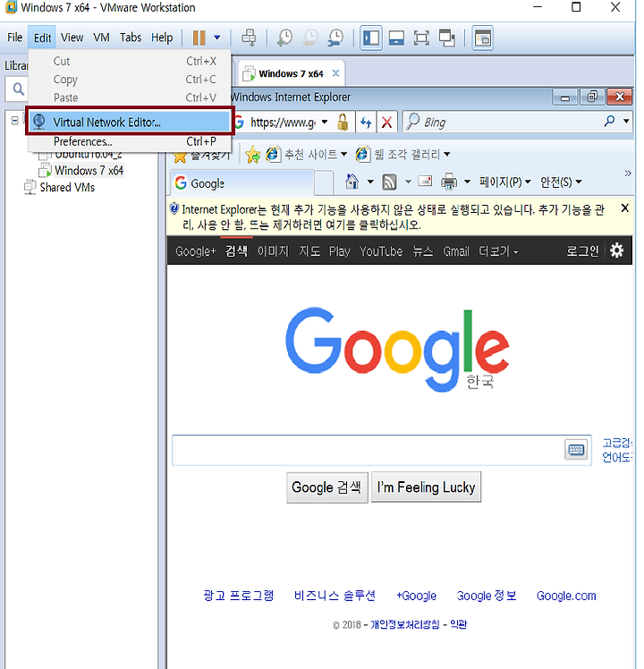The image size is (644, 669).
Task: Open the power options dropdown arrow beside pause
Action: coord(216,38)
